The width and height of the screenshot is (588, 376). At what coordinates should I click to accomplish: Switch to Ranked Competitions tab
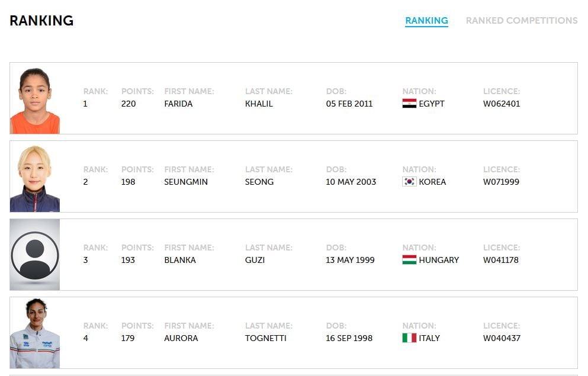(x=521, y=21)
